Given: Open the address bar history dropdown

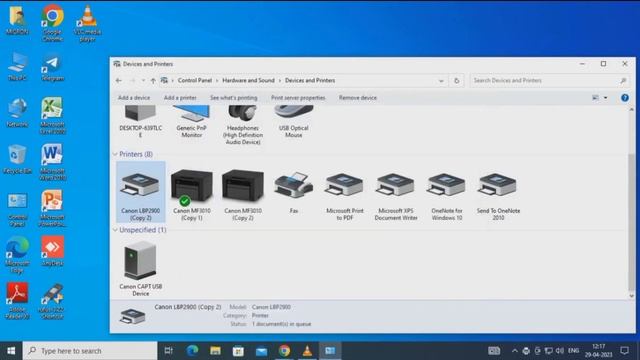Looking at the screenshot, I should [441, 81].
